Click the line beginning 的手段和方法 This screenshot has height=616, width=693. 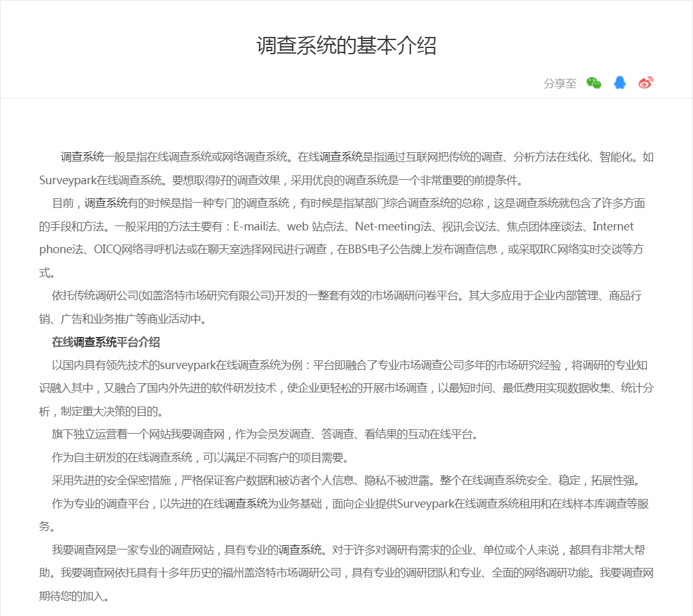point(336,226)
